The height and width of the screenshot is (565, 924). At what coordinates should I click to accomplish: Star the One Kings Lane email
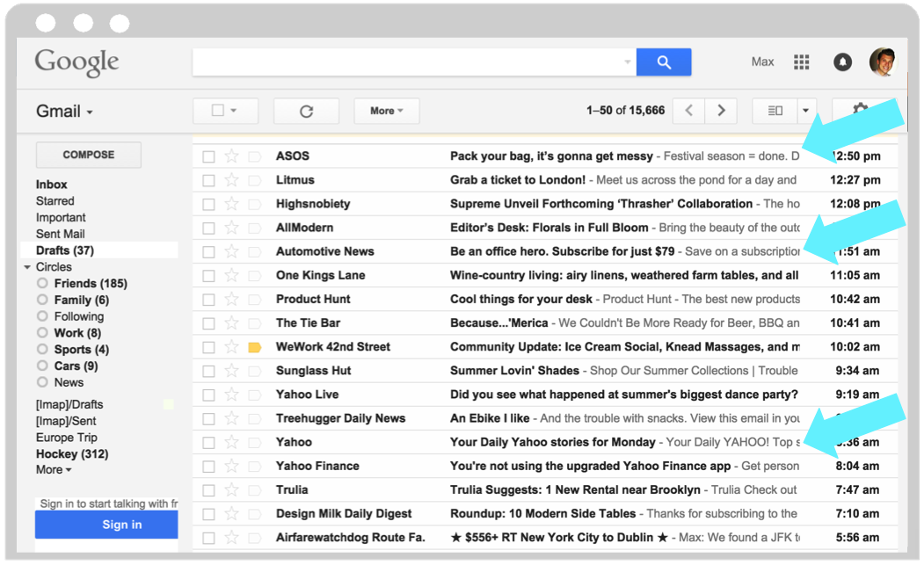click(231, 275)
